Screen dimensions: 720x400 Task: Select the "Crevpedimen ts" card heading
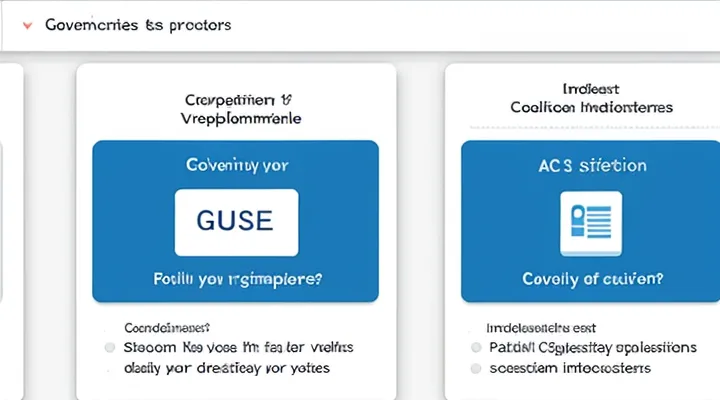tap(236, 100)
